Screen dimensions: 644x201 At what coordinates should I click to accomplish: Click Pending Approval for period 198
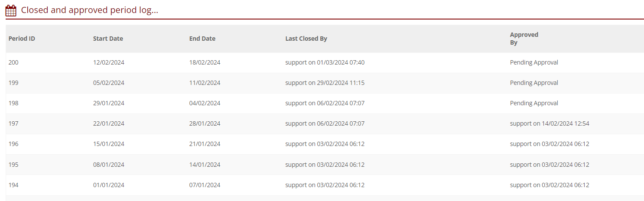534,103
